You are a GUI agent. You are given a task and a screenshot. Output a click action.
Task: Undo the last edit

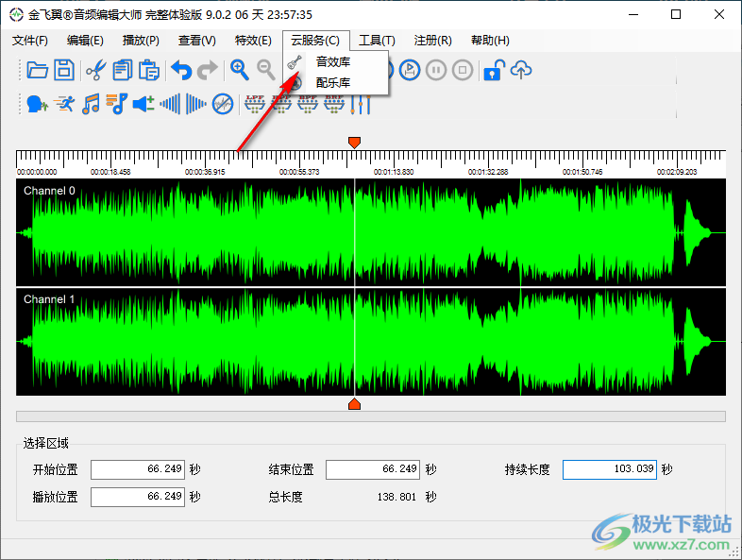181,71
